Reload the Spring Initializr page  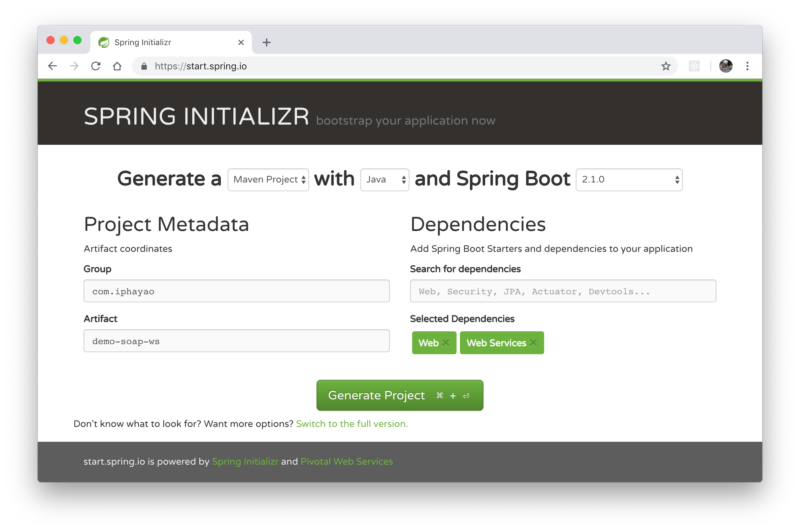click(96, 66)
